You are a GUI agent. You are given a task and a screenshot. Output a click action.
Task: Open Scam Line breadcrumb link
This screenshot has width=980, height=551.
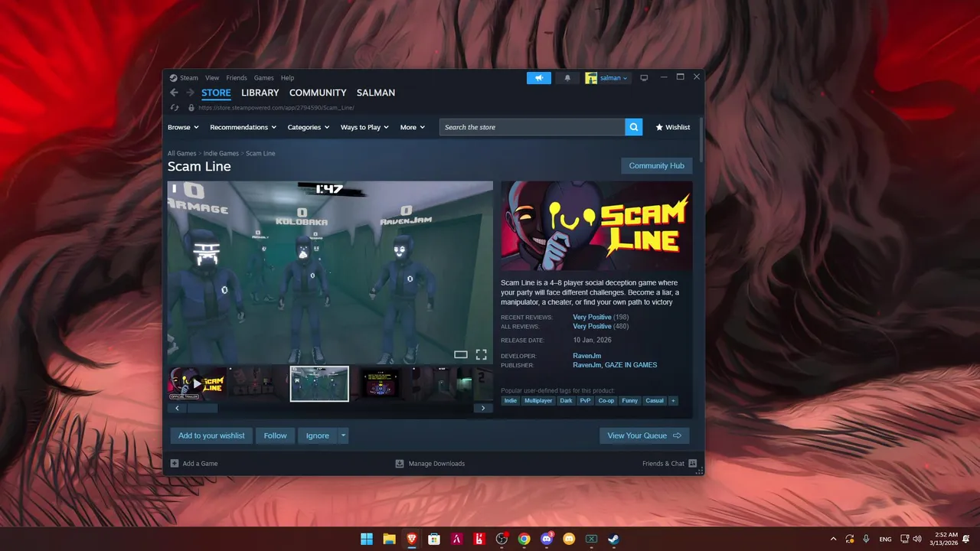coord(260,153)
